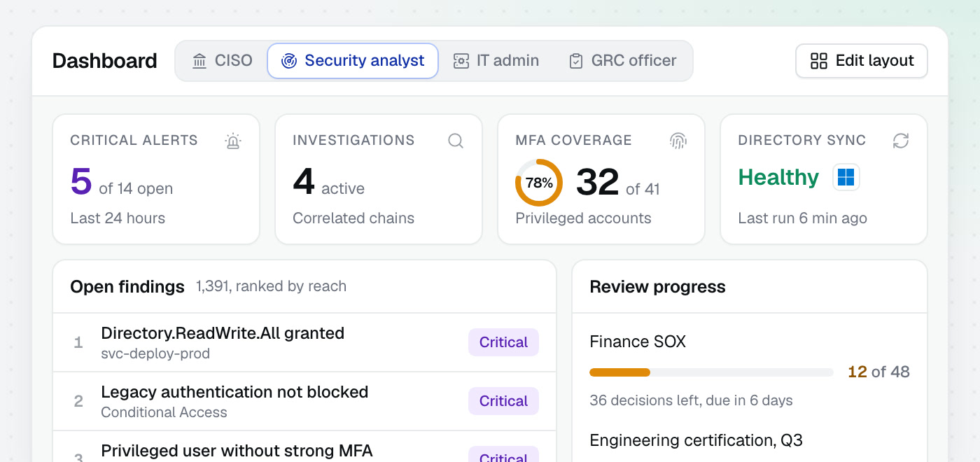
Task: Click 'Last run 6 min ago' text
Action: pos(802,218)
